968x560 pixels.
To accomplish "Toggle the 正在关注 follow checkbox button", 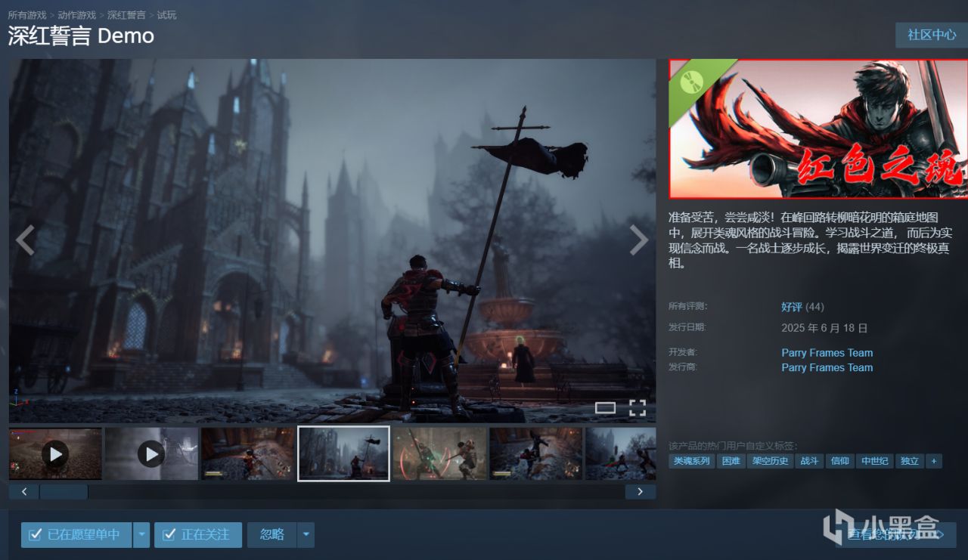I will [x=198, y=534].
